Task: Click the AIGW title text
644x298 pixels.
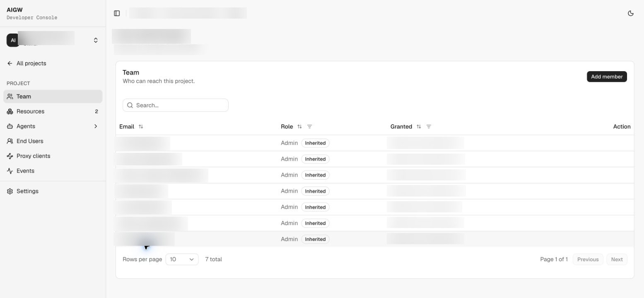Action: 15,10
